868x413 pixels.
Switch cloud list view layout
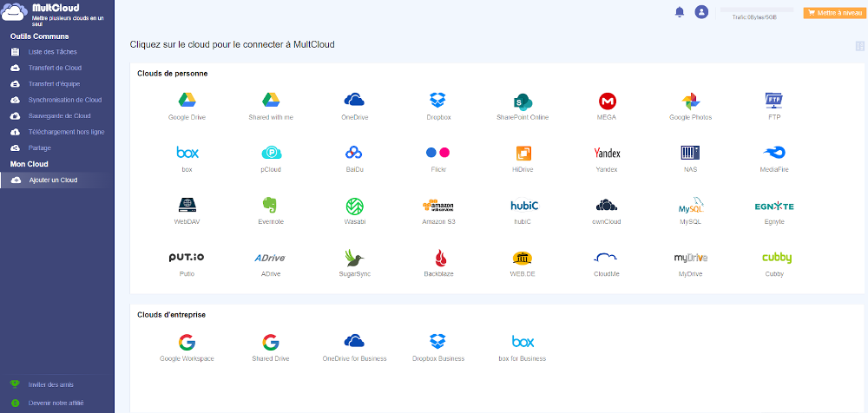pos(859,46)
